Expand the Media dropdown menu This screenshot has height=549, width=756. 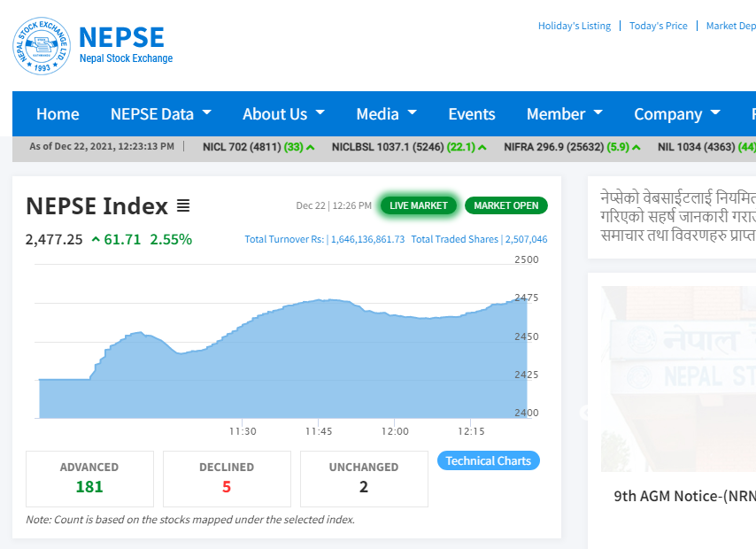click(x=386, y=114)
